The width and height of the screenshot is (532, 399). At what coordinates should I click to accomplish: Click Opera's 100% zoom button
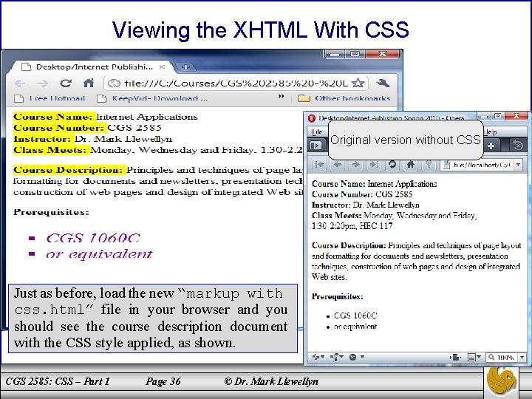pos(502,358)
